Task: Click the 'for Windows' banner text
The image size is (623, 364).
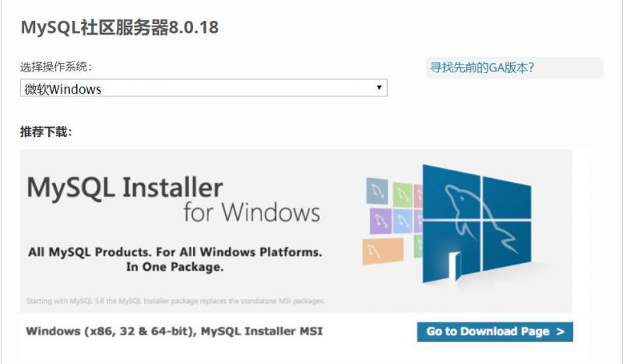Action: tap(252, 212)
